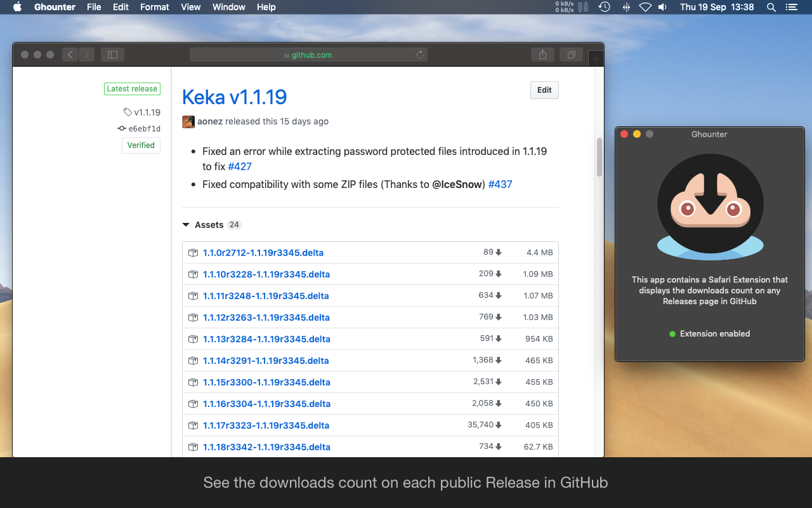Open a new Safari tab
This screenshot has width=812, height=508.
(595, 59)
